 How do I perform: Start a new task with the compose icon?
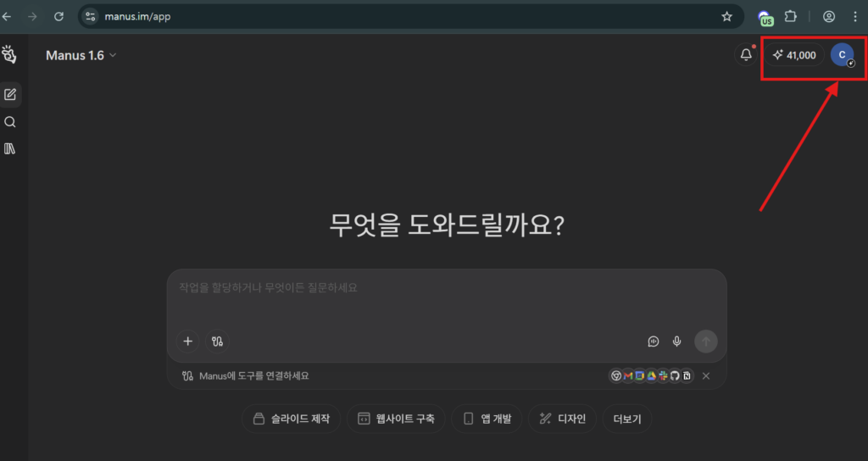click(10, 94)
